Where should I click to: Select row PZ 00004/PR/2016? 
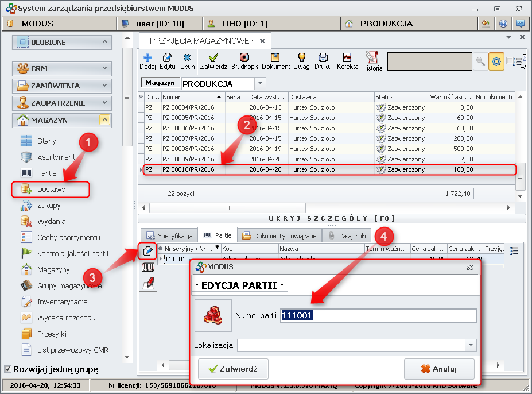point(327,107)
